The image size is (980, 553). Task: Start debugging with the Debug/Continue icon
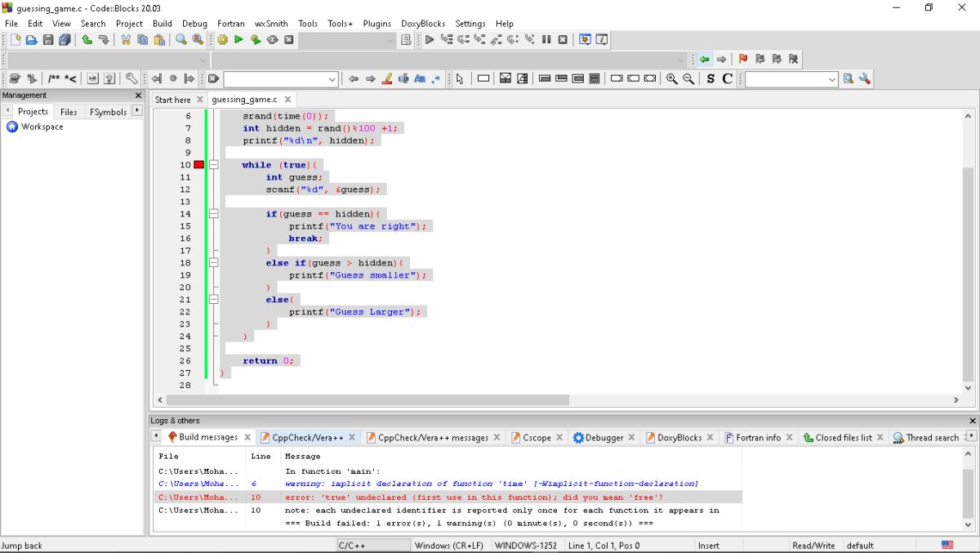tap(430, 40)
